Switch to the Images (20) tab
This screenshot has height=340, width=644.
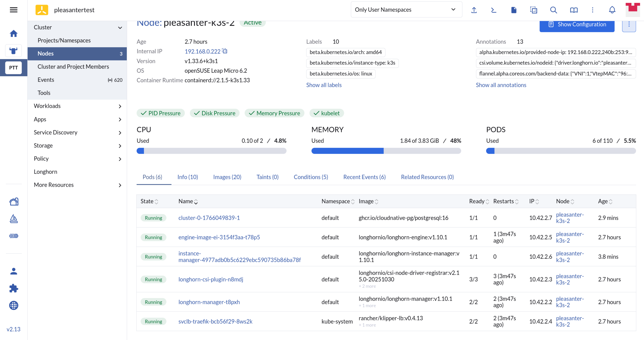coord(227,177)
